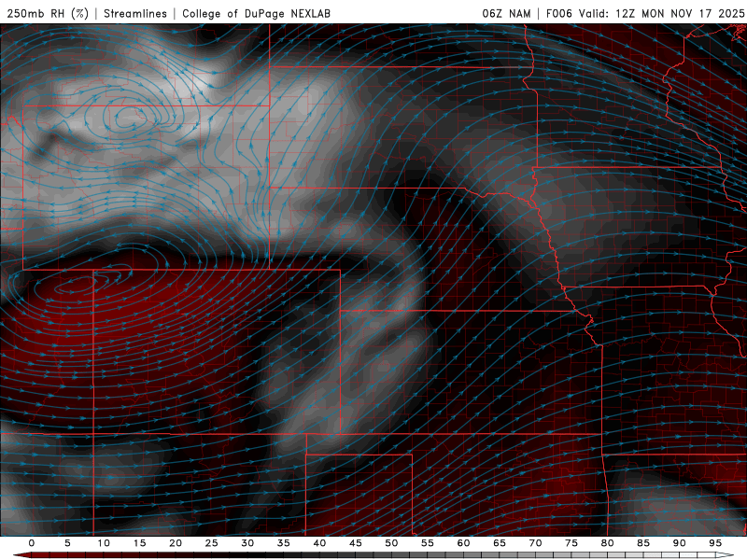Screen dimensions: 747x560
Task: Select the "30" value on color scale
Action: [247, 543]
